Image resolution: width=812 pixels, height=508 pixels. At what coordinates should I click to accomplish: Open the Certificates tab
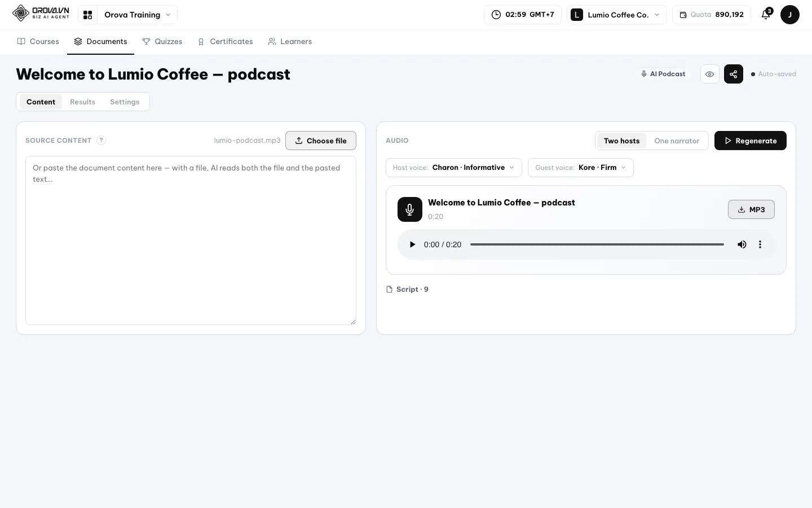pos(226,42)
